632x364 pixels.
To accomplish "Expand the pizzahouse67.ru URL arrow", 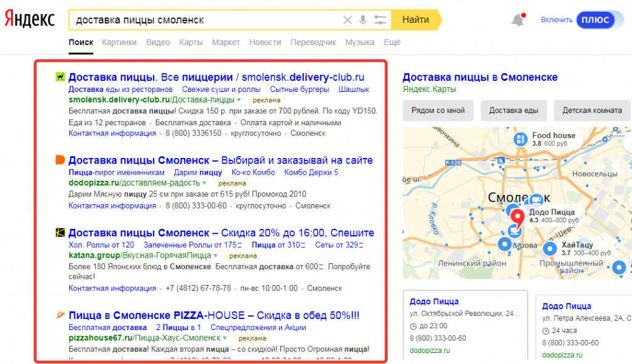I will click(225, 338).
